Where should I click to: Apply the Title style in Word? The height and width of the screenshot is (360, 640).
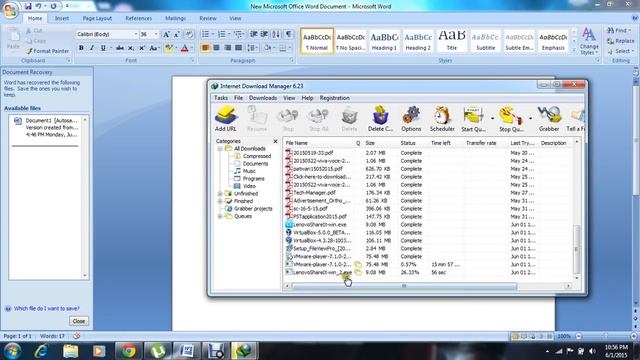pyautogui.click(x=451, y=40)
